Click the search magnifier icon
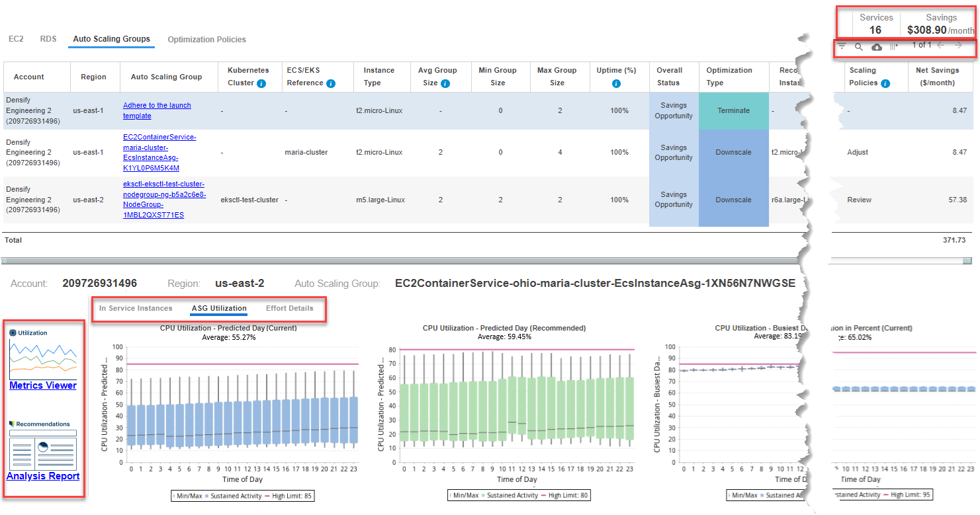The image size is (980, 515). 859,46
